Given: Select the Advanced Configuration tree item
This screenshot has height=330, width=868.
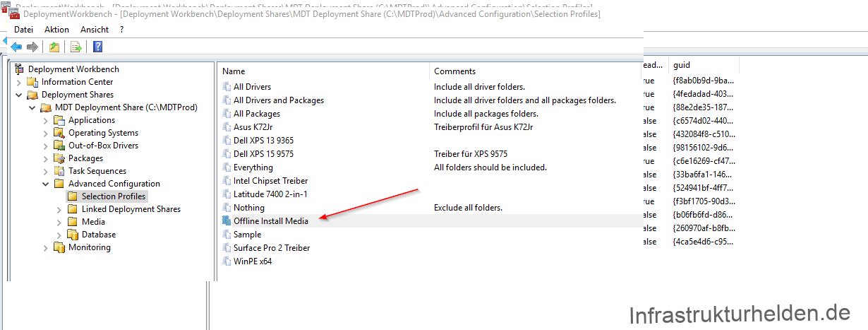Looking at the screenshot, I should (x=114, y=184).
